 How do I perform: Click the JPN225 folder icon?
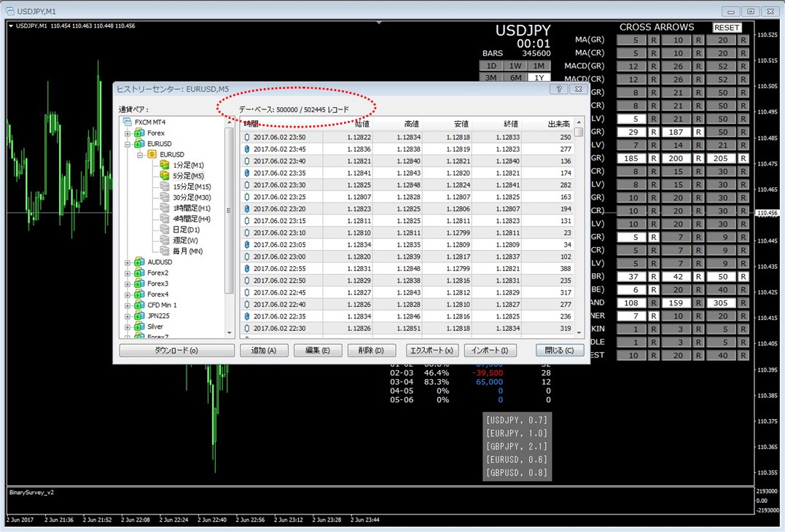pyautogui.click(x=140, y=316)
